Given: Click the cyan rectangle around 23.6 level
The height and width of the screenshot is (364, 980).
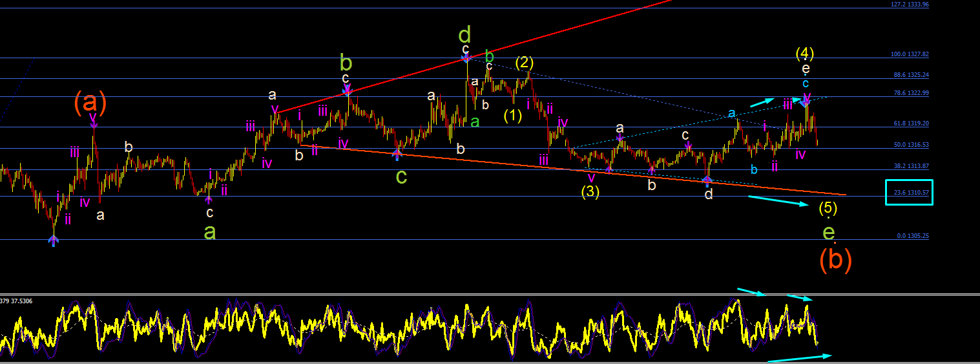Looking at the screenshot, I should (x=910, y=193).
